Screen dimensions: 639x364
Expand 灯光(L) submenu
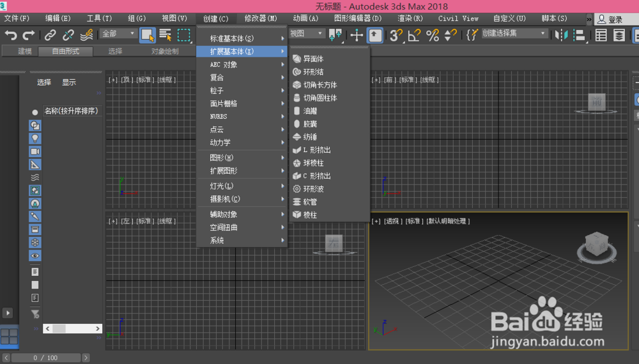click(x=242, y=186)
